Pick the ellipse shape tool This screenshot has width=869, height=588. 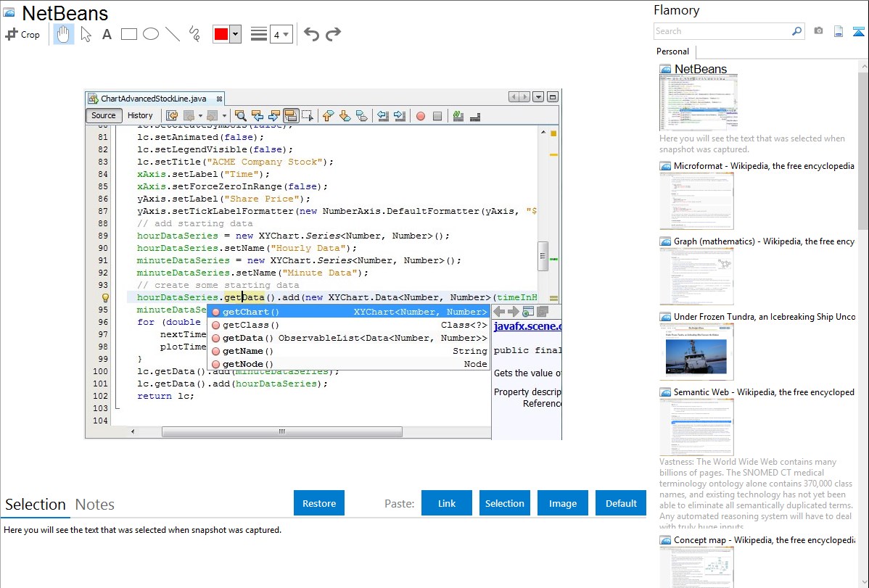[151, 34]
